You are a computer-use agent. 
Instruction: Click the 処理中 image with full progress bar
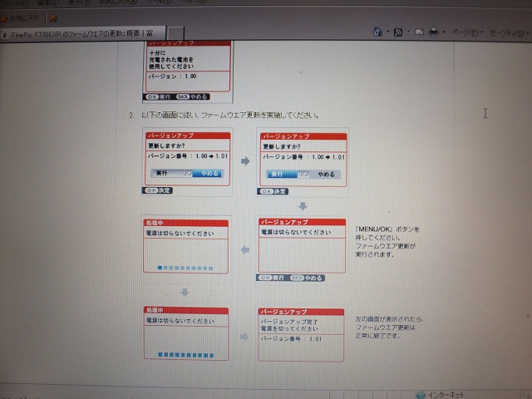click(x=186, y=333)
